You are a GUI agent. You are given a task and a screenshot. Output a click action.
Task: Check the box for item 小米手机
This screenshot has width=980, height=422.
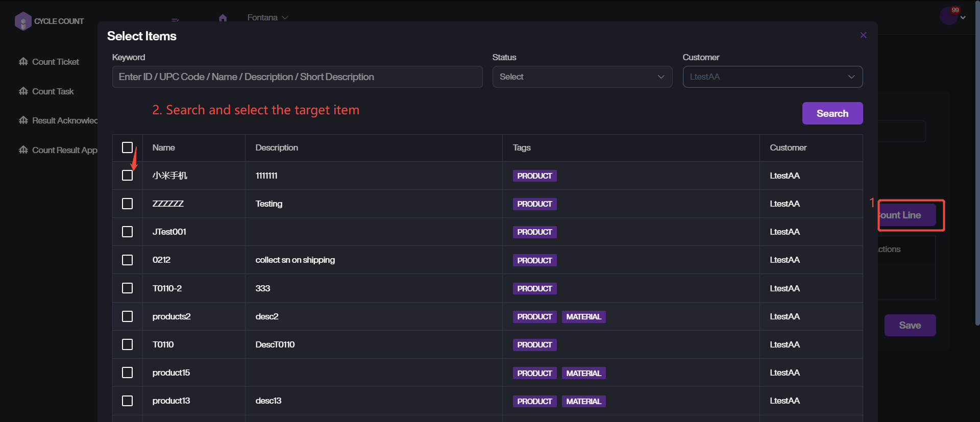click(x=128, y=176)
